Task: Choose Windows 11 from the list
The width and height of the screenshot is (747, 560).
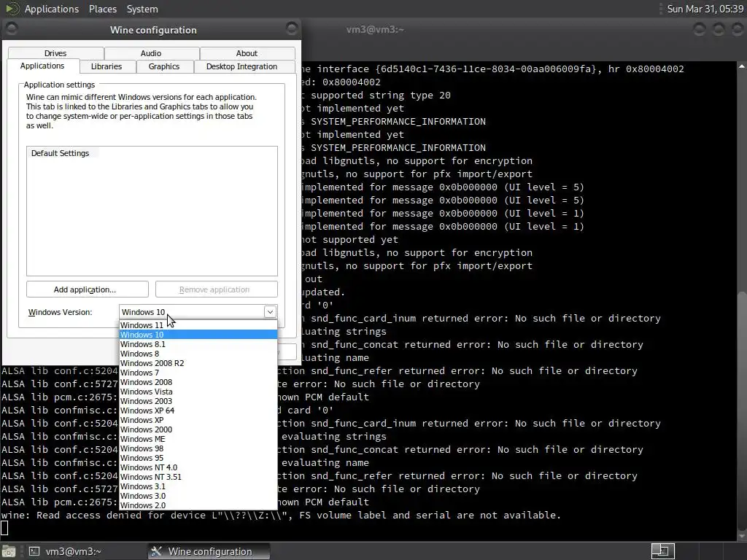Action: point(198,325)
